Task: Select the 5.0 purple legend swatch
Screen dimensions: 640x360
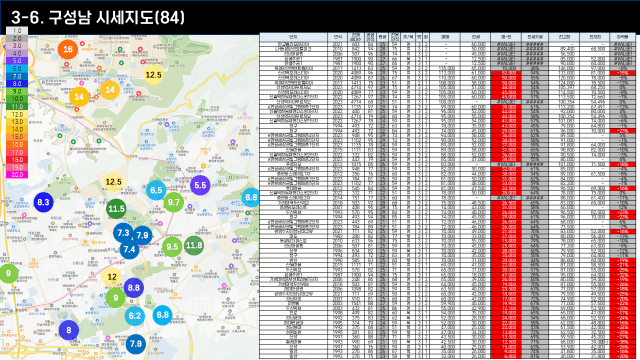Action: (x=17, y=61)
